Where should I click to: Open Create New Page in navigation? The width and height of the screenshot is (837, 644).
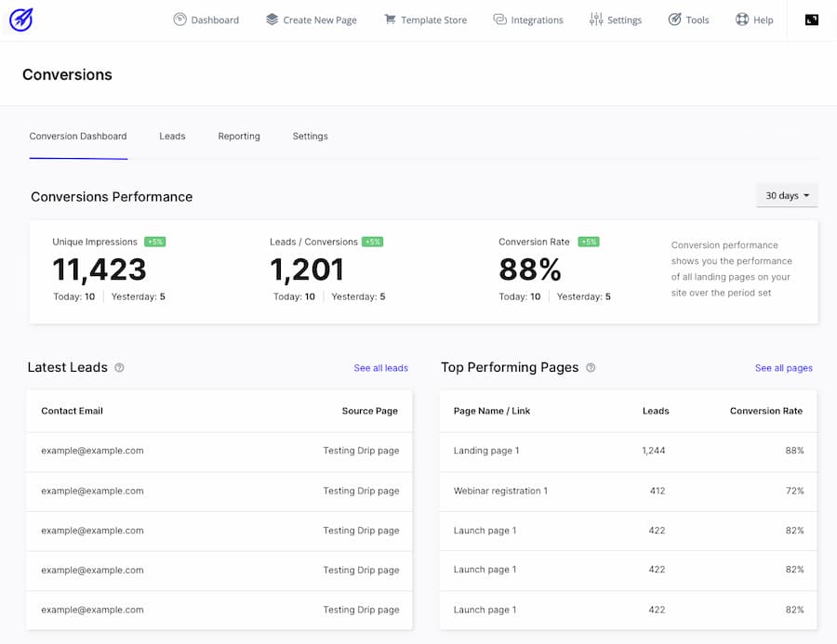tap(320, 20)
